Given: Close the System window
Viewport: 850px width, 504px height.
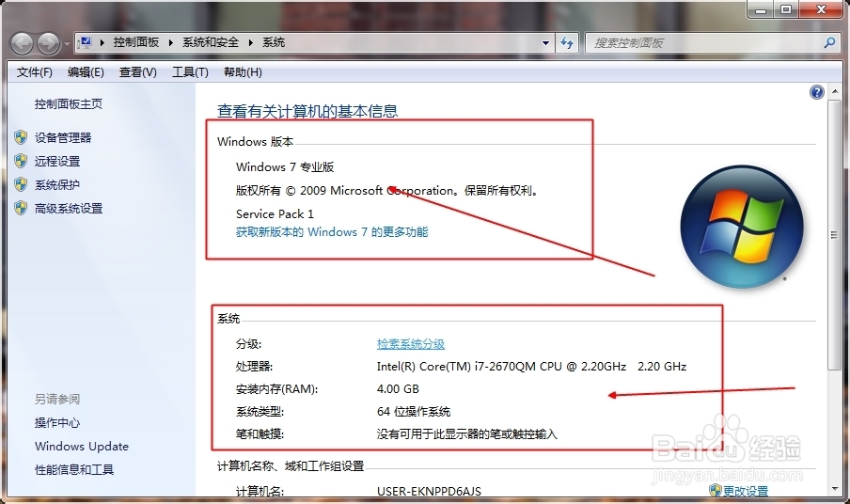Looking at the screenshot, I should tap(821, 9).
